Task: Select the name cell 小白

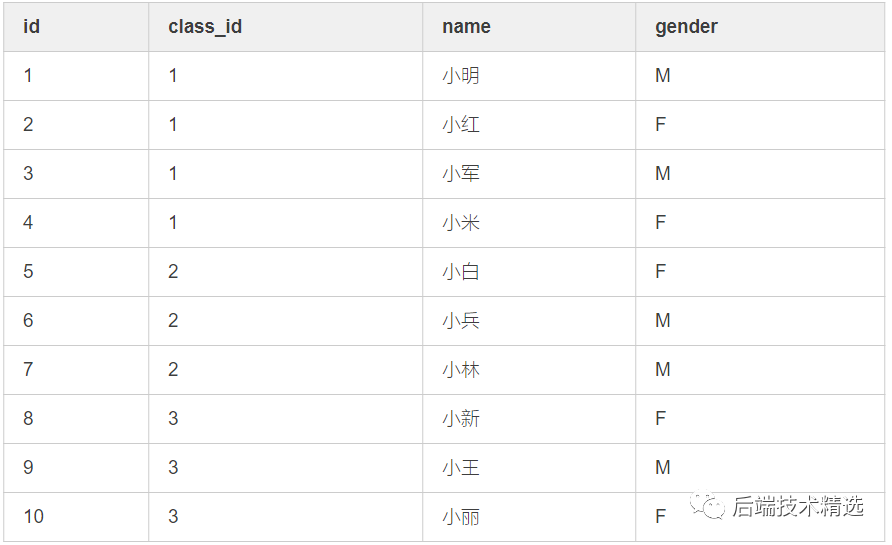Action: [461, 272]
